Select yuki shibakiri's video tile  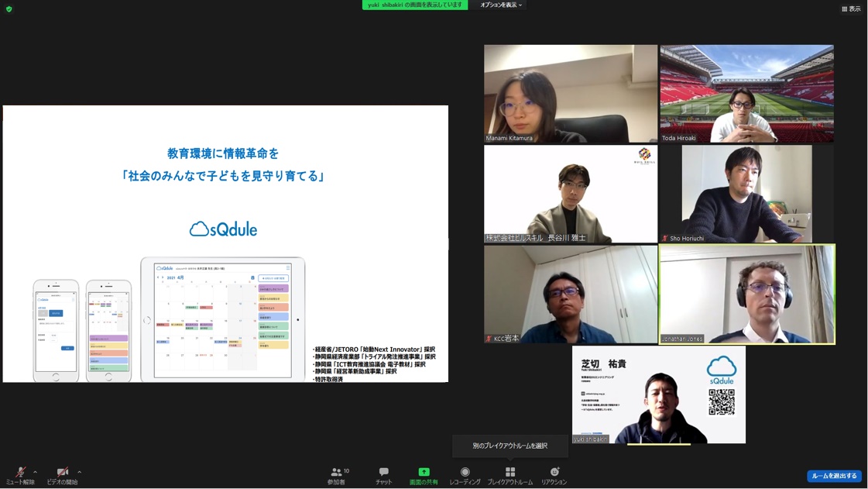(659, 395)
